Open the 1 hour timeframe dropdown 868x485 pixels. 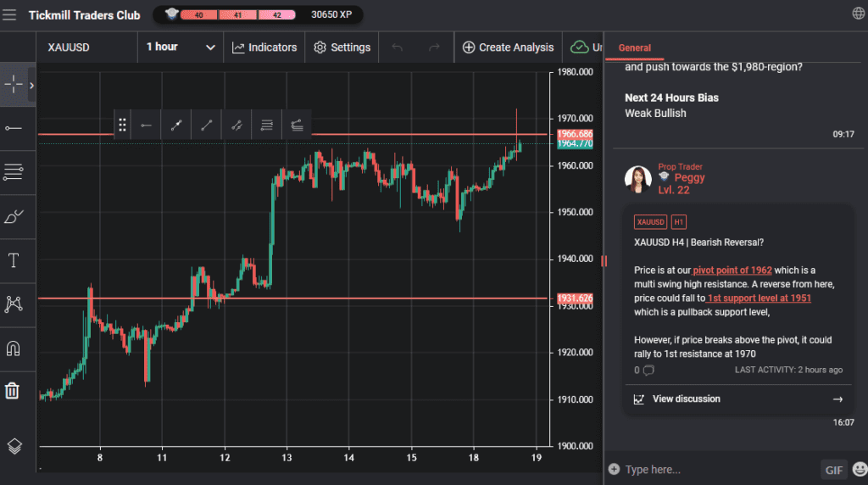tap(180, 47)
